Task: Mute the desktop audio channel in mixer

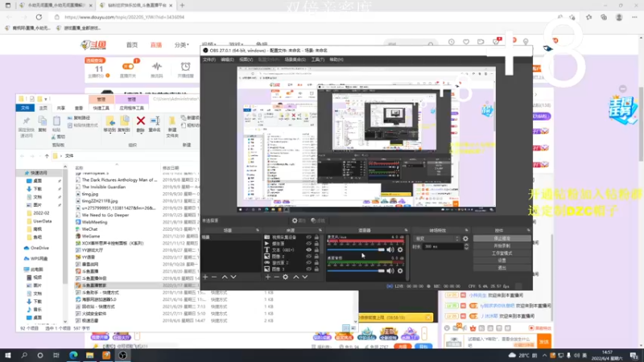Action: (x=390, y=270)
